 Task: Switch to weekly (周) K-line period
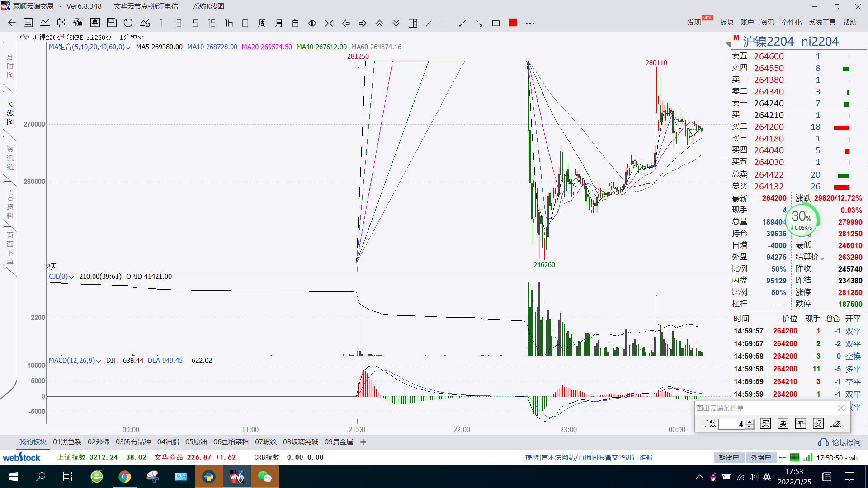pyautogui.click(x=262, y=23)
